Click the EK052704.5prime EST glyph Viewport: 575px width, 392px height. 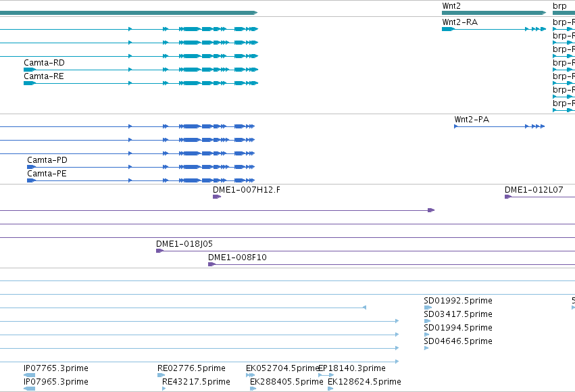[251, 375]
